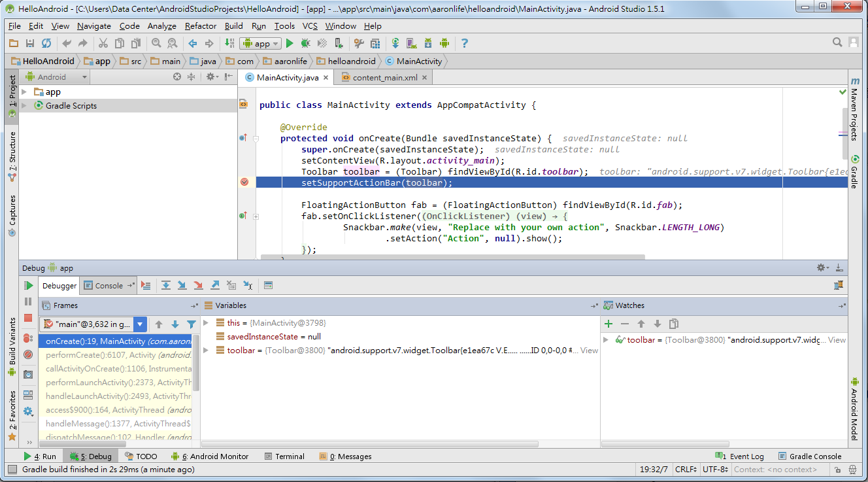Click View link for toolbar variable
The height and width of the screenshot is (482, 868).
[x=589, y=351]
